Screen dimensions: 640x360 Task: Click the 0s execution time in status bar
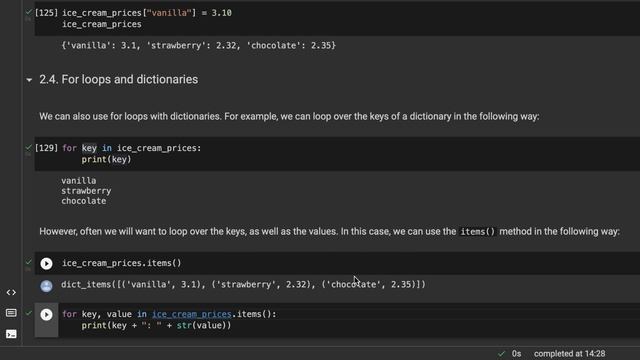[x=516, y=353]
